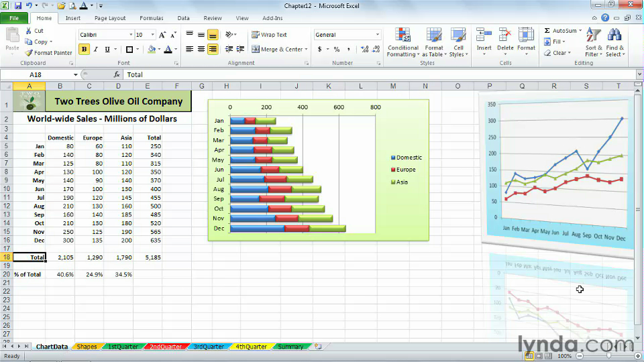Decrease font size with Shrink Font icon
This screenshot has height=362, width=644.
173,35
